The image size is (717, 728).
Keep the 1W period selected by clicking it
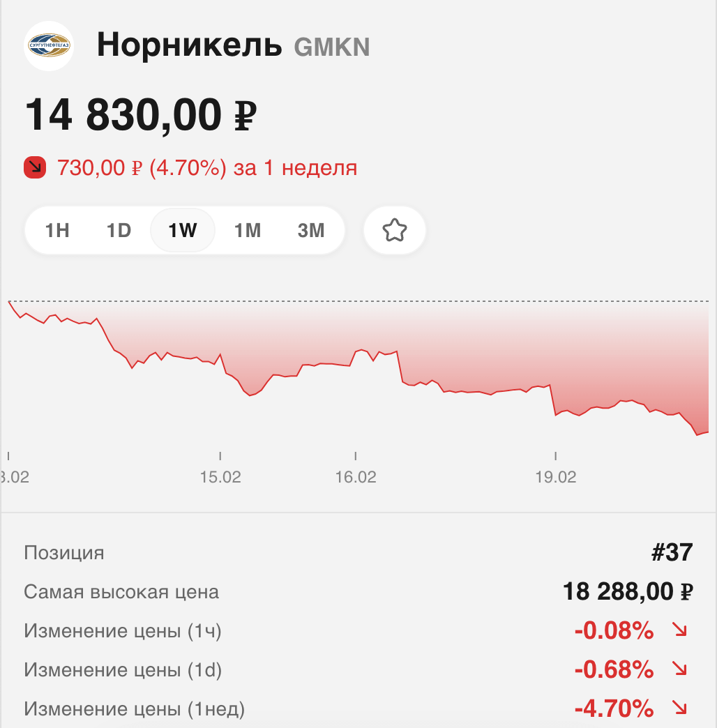(182, 229)
